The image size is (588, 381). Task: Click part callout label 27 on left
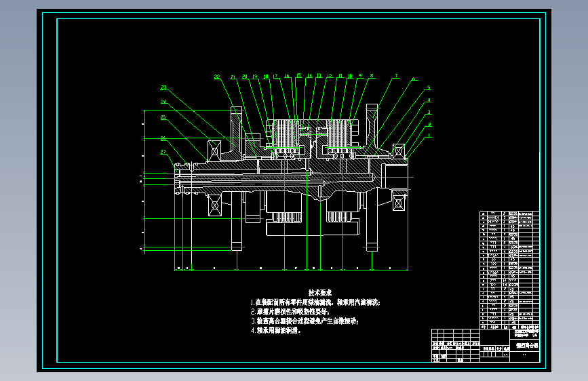point(163,152)
